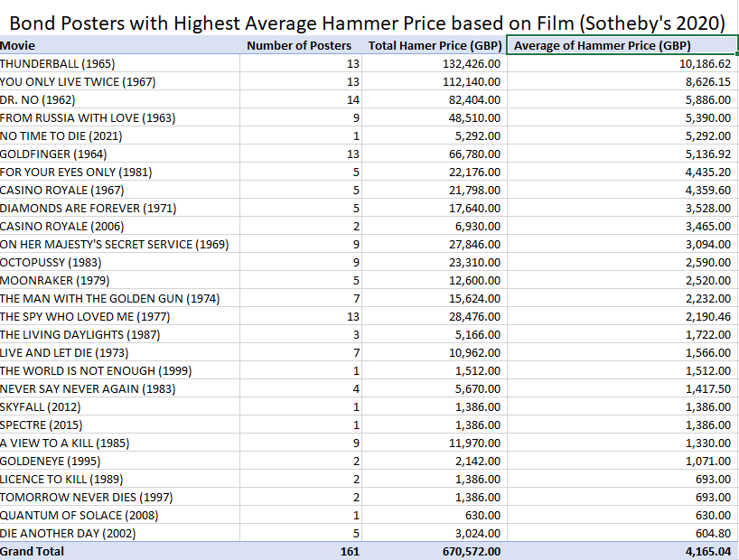Select the 'CASINO ROYALE (1967)' cell
The image size is (739, 560).
pyautogui.click(x=62, y=190)
